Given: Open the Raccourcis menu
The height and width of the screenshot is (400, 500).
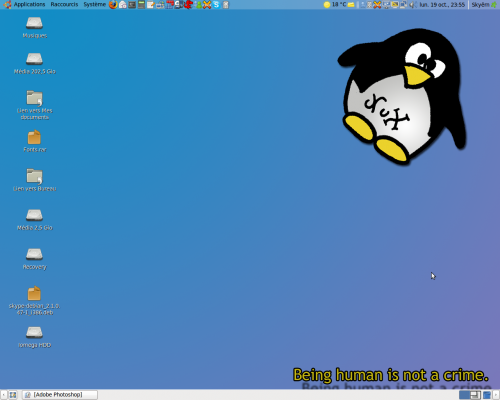Looking at the screenshot, I should point(64,4).
